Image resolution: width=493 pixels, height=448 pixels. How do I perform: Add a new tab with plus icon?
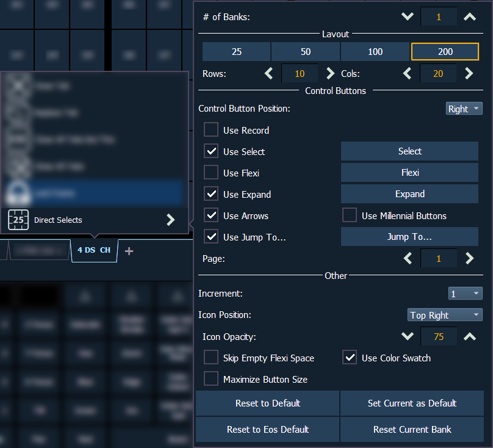129,251
